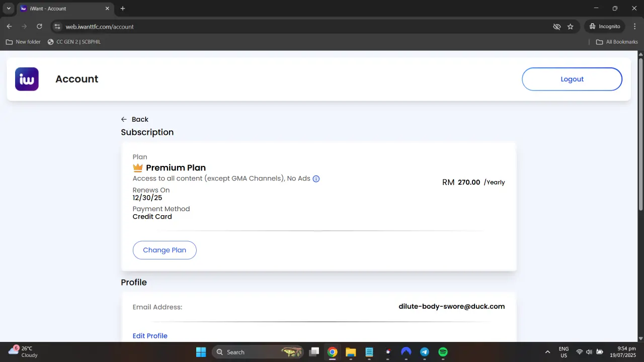Open the NordVPN taskbar icon
The height and width of the screenshot is (362, 644).
406,352
